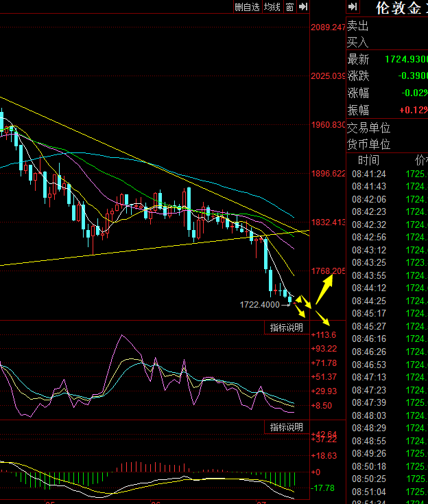This screenshot has width=428, height=504.
Task: Select the 08:50:25 tick row
Action: pos(388,479)
